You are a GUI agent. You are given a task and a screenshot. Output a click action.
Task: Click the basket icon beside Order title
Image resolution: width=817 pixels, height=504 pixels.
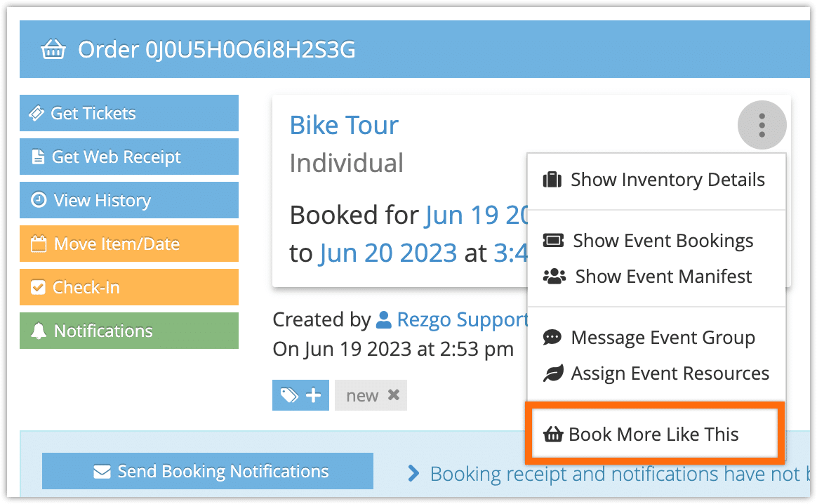tap(53, 50)
